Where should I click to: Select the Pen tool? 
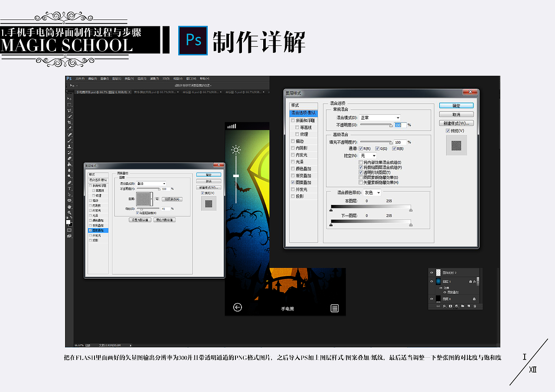point(69,183)
